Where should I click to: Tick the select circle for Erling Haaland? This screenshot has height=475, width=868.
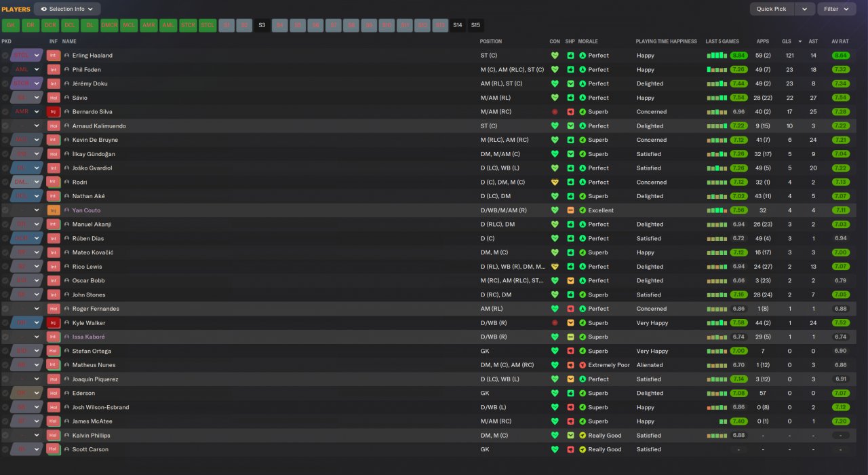(5, 56)
